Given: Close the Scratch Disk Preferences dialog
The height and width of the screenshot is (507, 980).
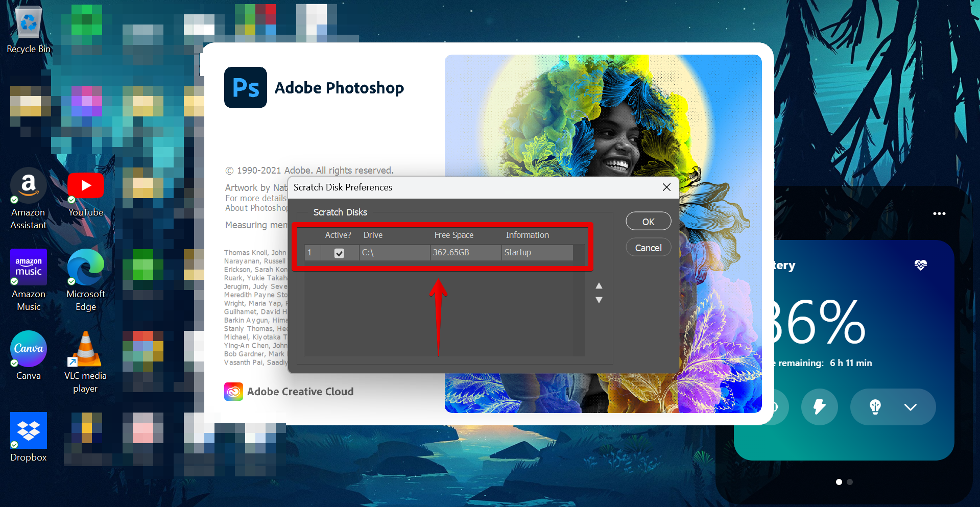Looking at the screenshot, I should click(666, 187).
